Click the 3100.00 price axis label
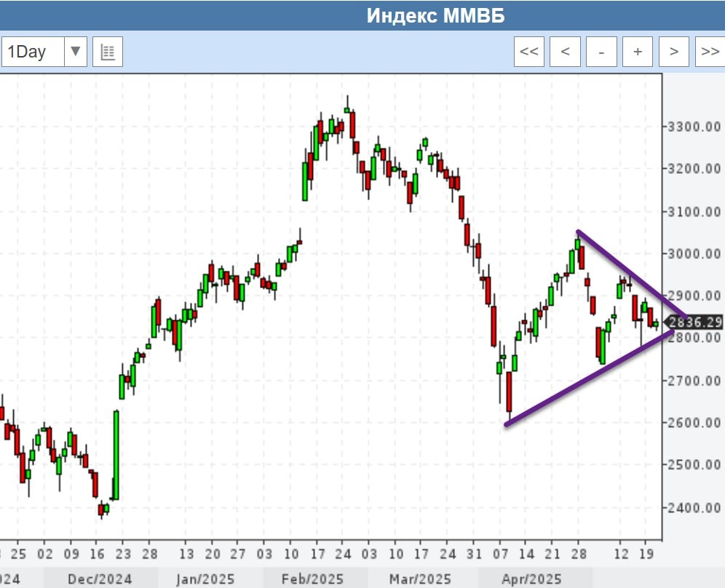The width and height of the screenshot is (725, 588). [694, 212]
